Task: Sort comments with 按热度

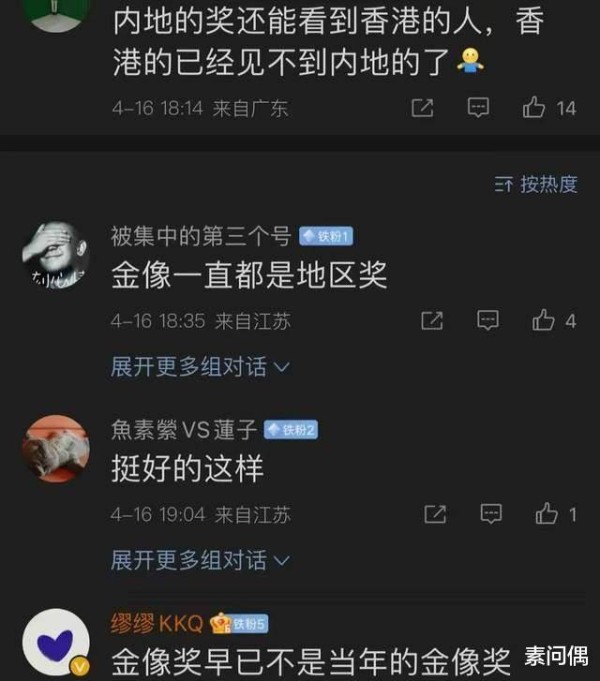Action: pos(536,185)
